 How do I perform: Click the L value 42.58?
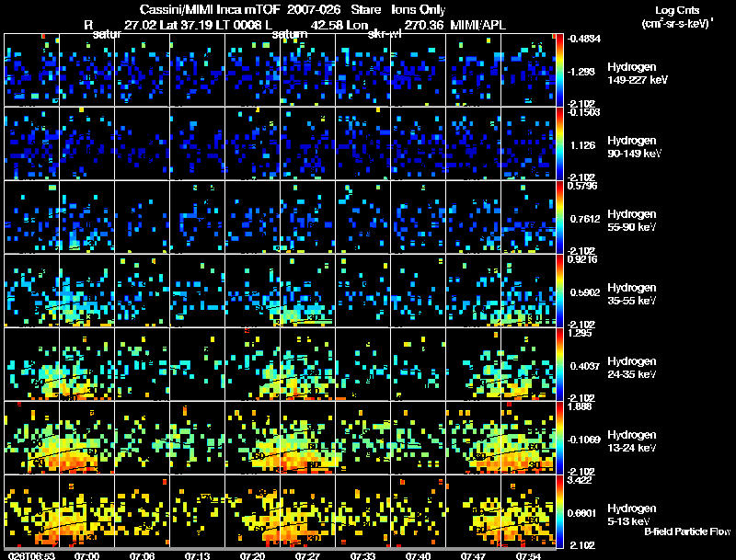click(x=325, y=25)
